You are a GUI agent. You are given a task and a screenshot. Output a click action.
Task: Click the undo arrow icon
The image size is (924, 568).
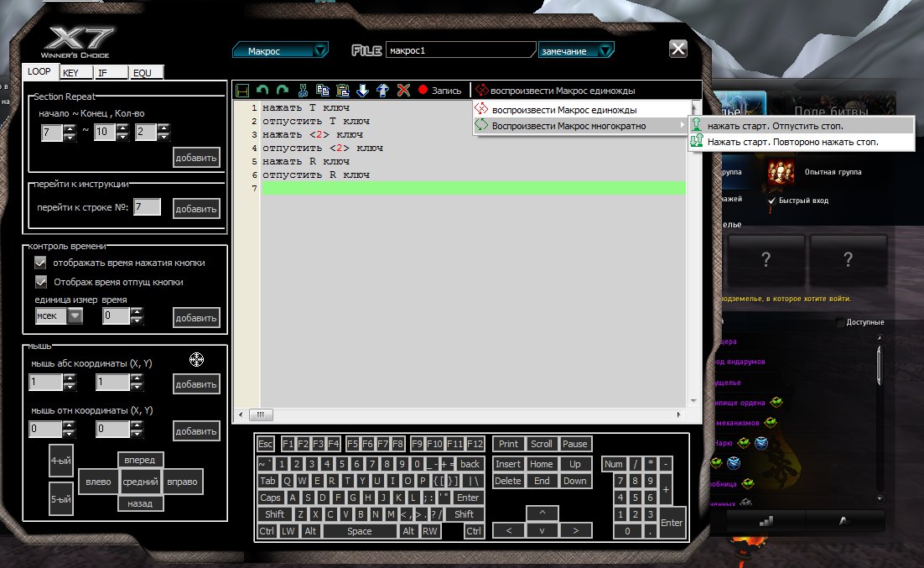(x=262, y=90)
